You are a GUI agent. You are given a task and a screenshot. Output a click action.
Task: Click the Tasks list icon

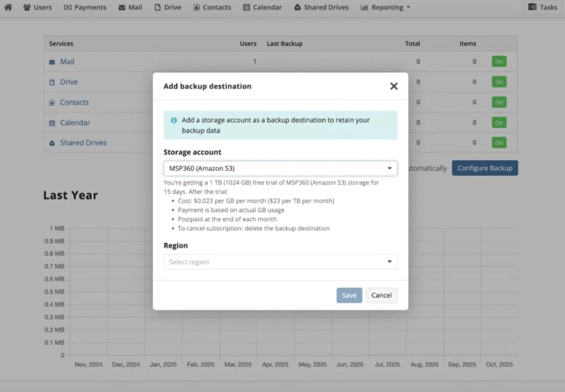click(532, 7)
